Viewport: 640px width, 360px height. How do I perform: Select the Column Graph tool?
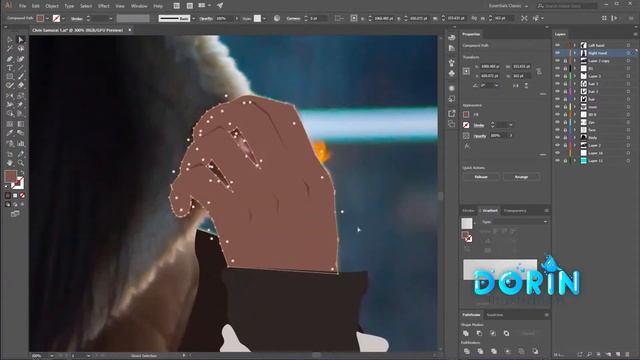(x=20, y=143)
